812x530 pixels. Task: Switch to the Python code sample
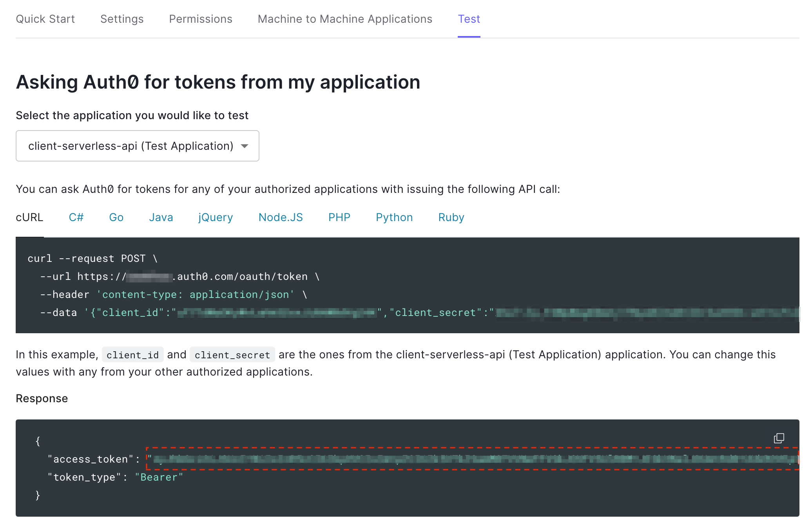[x=394, y=217]
